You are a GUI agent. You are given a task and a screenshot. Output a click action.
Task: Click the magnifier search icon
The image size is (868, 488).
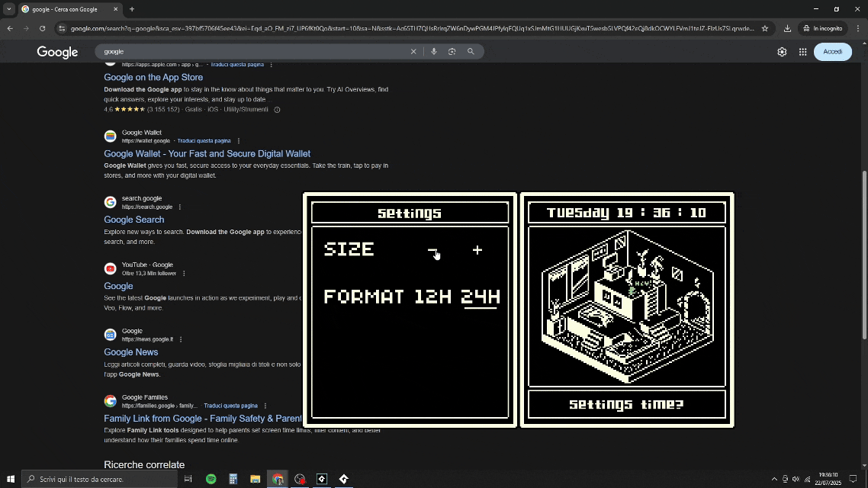pos(471,51)
